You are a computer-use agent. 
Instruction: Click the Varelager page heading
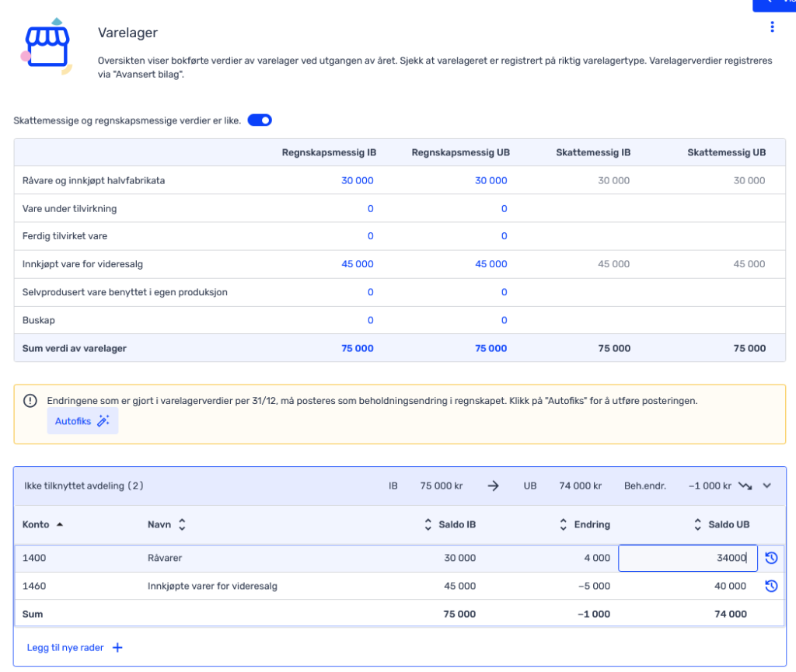[x=127, y=33]
